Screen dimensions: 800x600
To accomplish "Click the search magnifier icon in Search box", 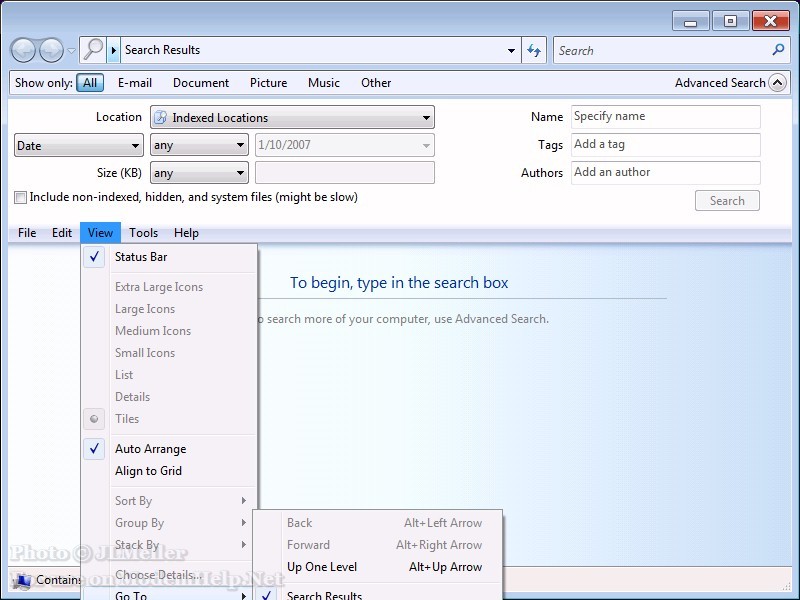I will pos(778,50).
